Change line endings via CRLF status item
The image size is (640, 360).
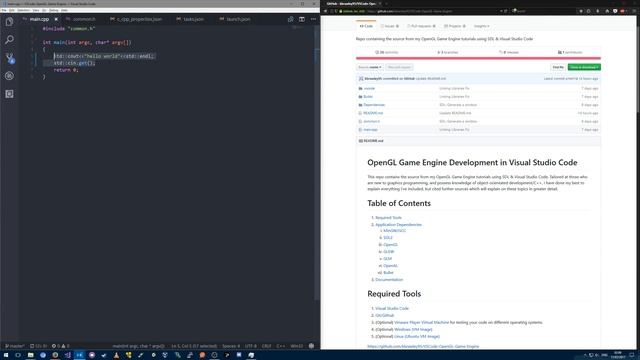pos(267,346)
